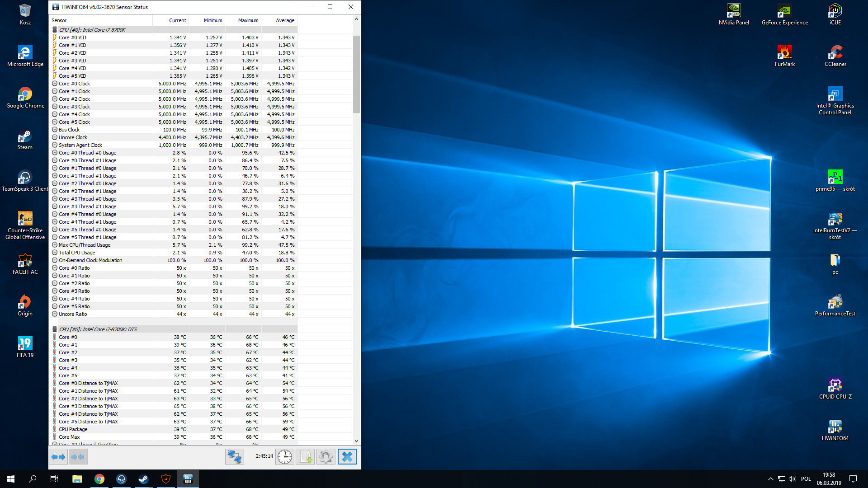Open sensor settings gear icon
The height and width of the screenshot is (488, 868).
325,457
